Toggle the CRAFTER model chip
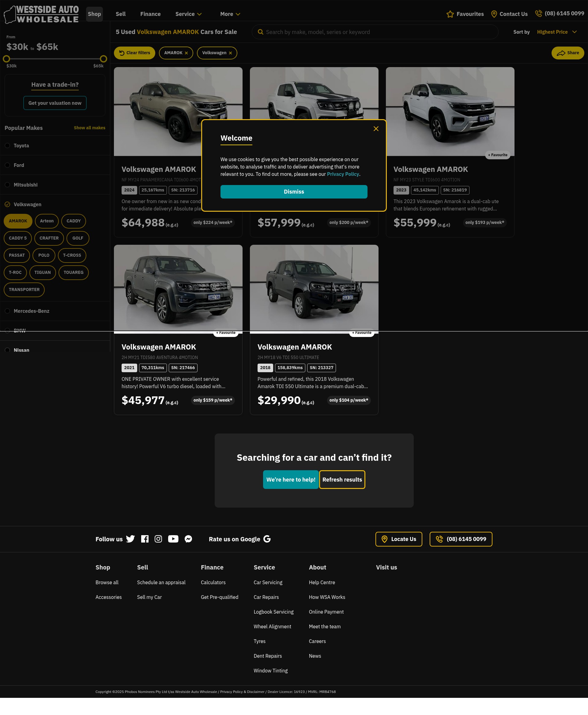 pyautogui.click(x=49, y=238)
